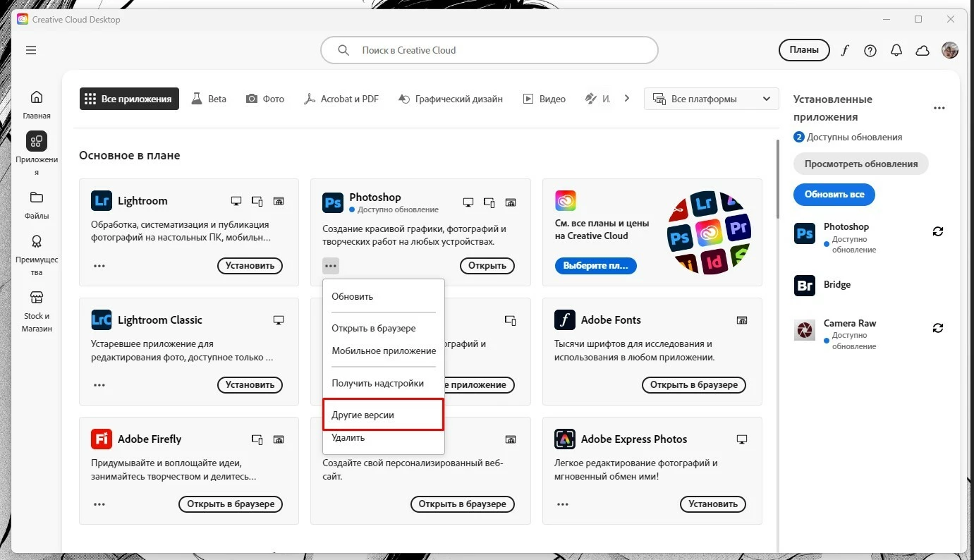Open notifications bell
Viewport: 974px width, 560px height.
click(896, 50)
